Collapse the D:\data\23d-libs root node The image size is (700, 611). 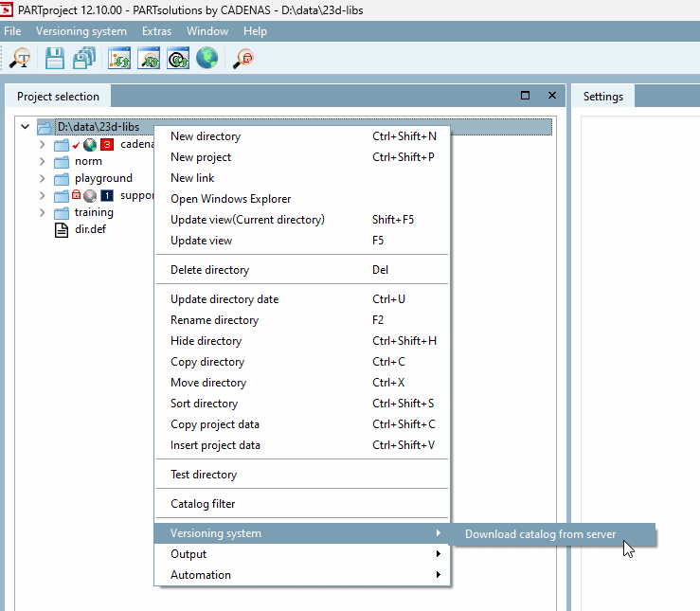click(x=24, y=127)
